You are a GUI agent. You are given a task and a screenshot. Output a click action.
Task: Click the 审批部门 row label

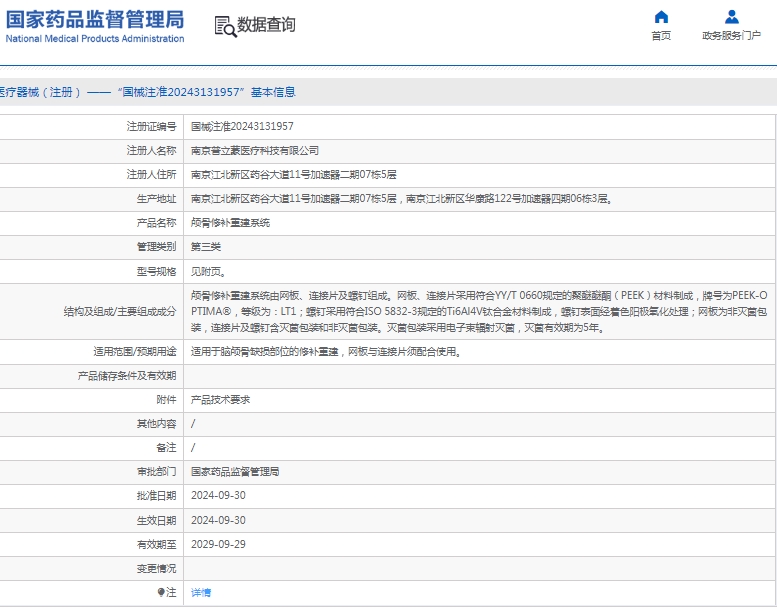pos(156,472)
